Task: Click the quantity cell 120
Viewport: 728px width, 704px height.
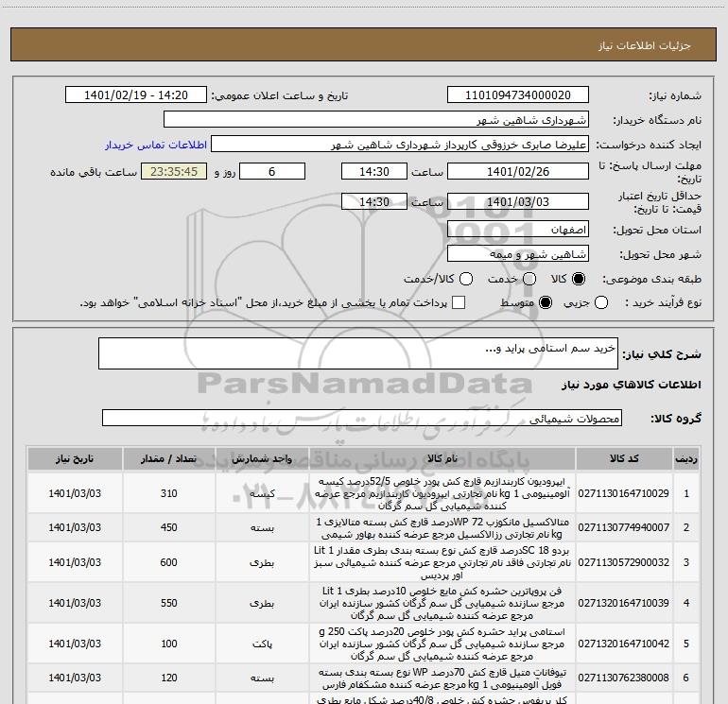Action: click(169, 678)
